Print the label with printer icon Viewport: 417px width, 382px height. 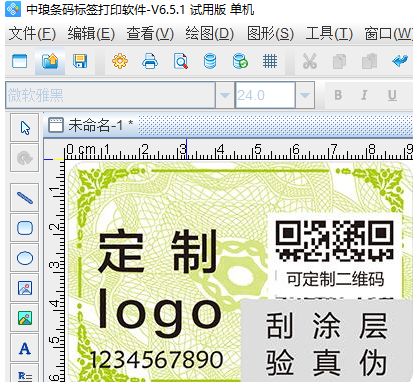coord(150,61)
